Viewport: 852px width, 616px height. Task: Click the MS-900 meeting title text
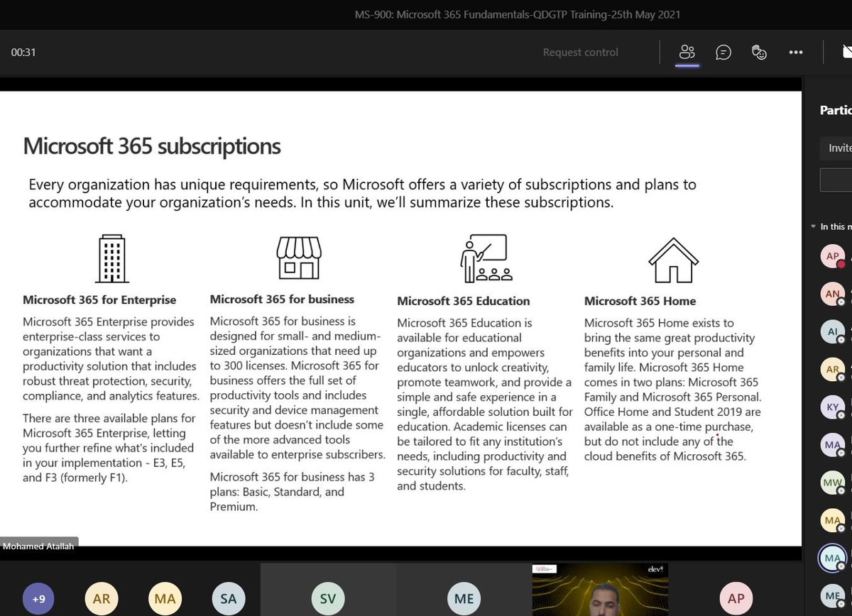(518, 15)
